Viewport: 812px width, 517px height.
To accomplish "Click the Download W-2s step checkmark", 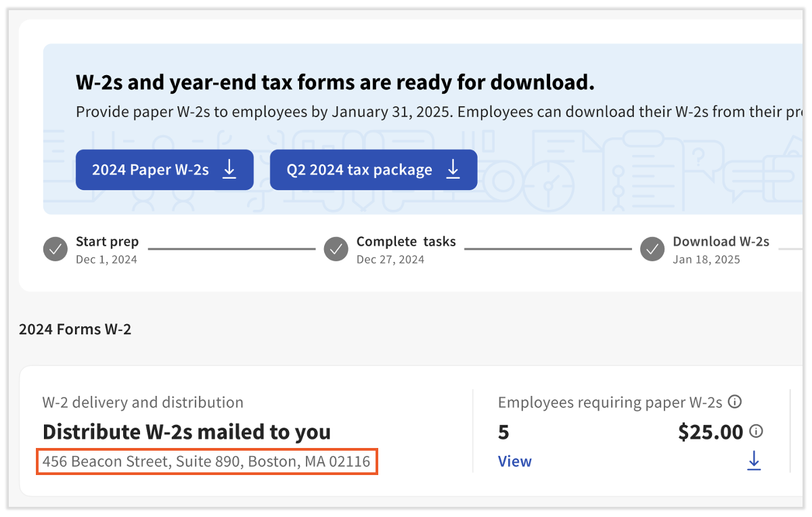I will point(652,249).
